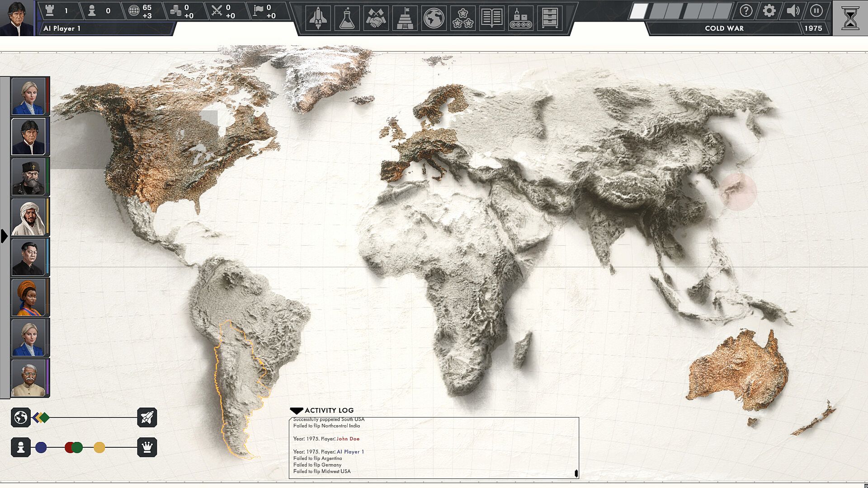The image size is (868, 488).
Task: Expand the left leader sidebar arrow
Action: 4,236
